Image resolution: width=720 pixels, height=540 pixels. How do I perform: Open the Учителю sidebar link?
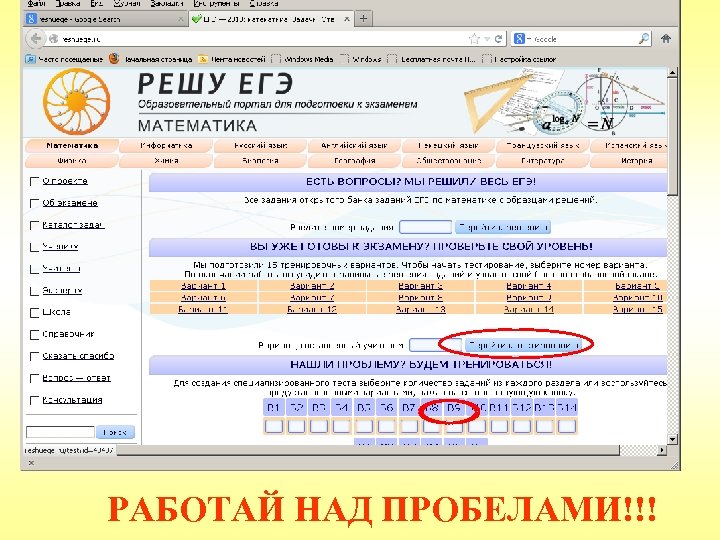[x=61, y=269]
